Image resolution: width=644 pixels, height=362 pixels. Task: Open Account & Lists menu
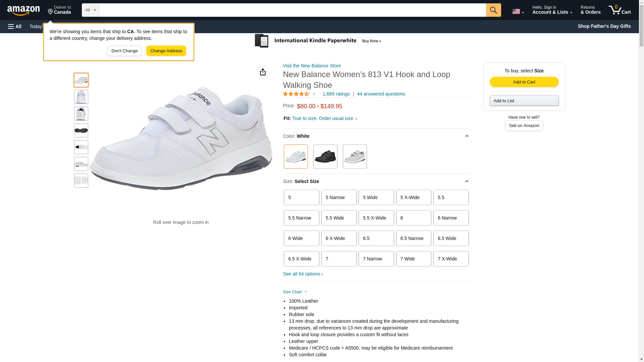tap(552, 10)
